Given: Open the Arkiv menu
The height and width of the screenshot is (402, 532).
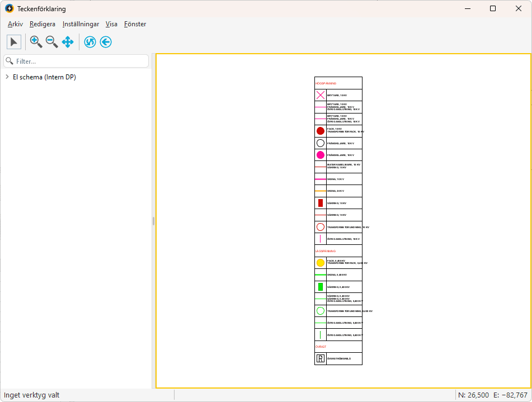Looking at the screenshot, I should click(16, 24).
